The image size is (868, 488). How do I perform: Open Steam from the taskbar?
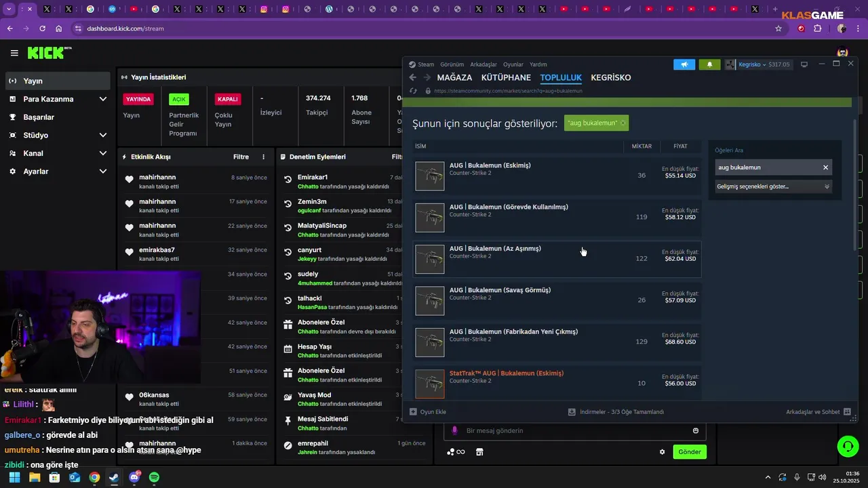114,477
